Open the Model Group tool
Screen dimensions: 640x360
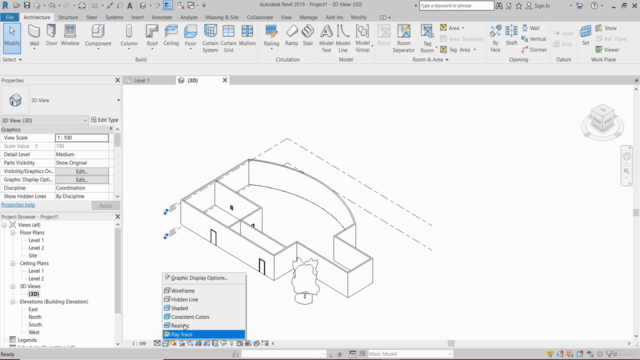[x=362, y=38]
